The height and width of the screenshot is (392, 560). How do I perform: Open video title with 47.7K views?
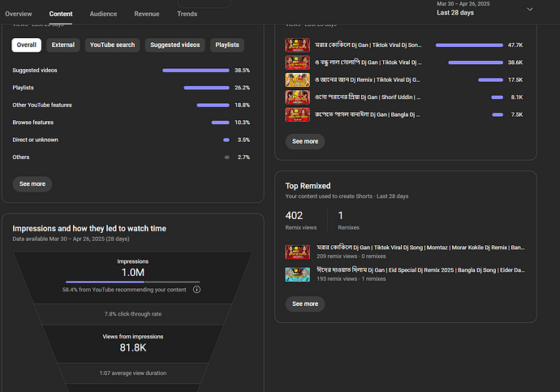pyautogui.click(x=368, y=45)
